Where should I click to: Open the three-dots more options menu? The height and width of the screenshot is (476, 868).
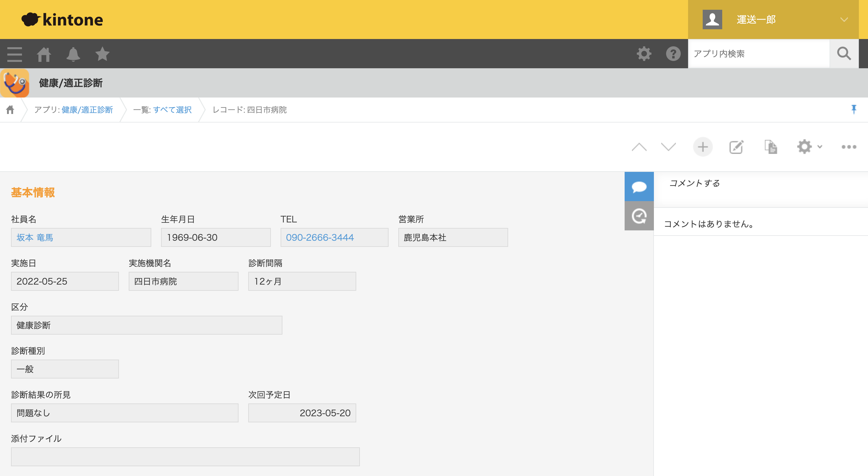848,147
